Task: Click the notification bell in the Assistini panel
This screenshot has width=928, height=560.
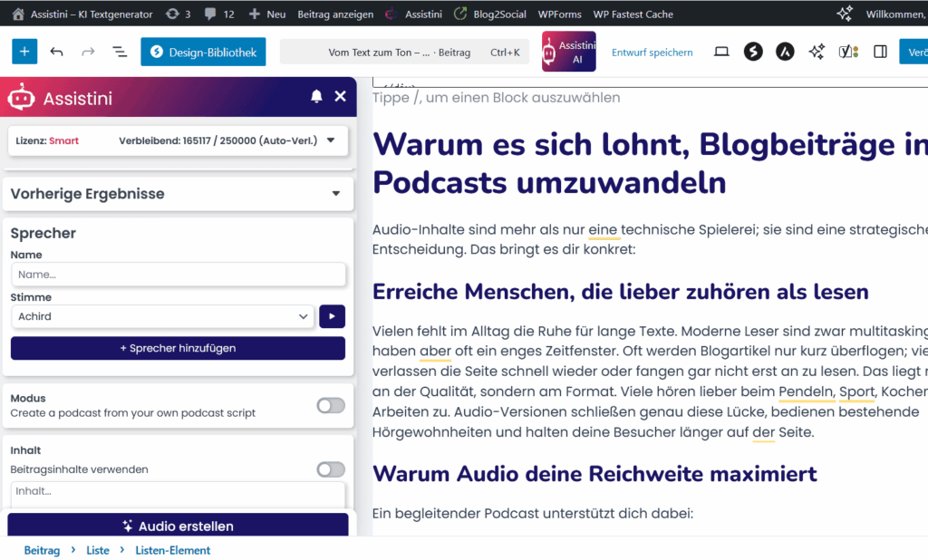Action: [316, 96]
